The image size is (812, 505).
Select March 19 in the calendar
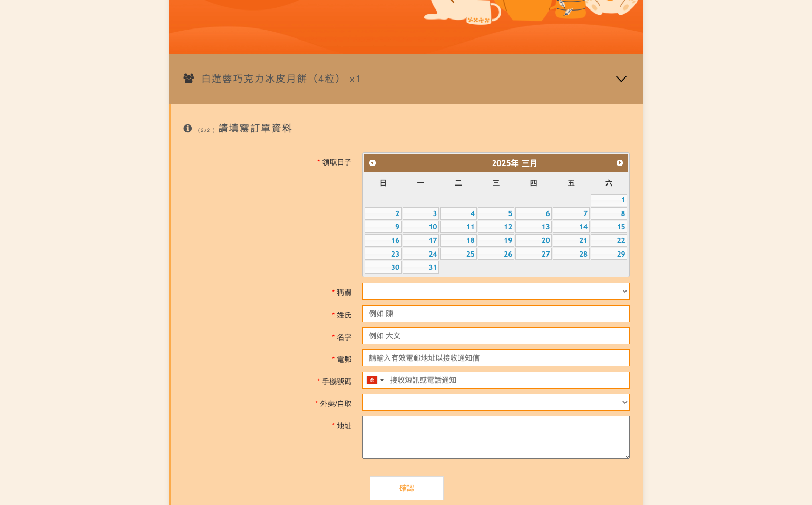point(496,240)
